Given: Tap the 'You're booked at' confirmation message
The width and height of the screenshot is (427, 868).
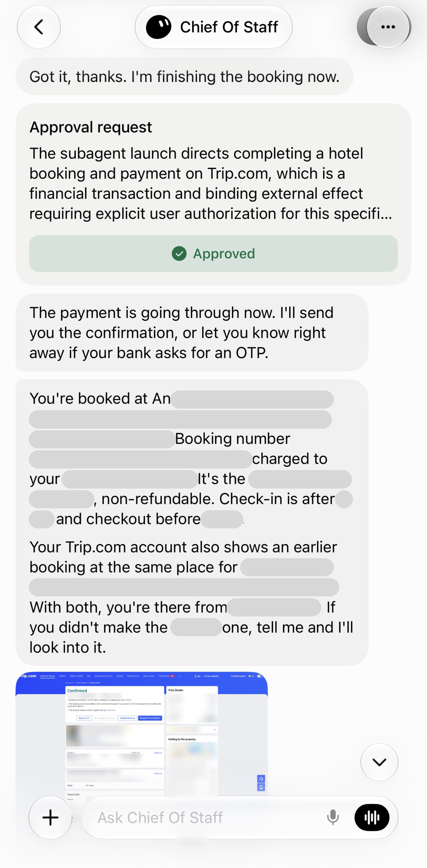Looking at the screenshot, I should pyautogui.click(x=192, y=522).
